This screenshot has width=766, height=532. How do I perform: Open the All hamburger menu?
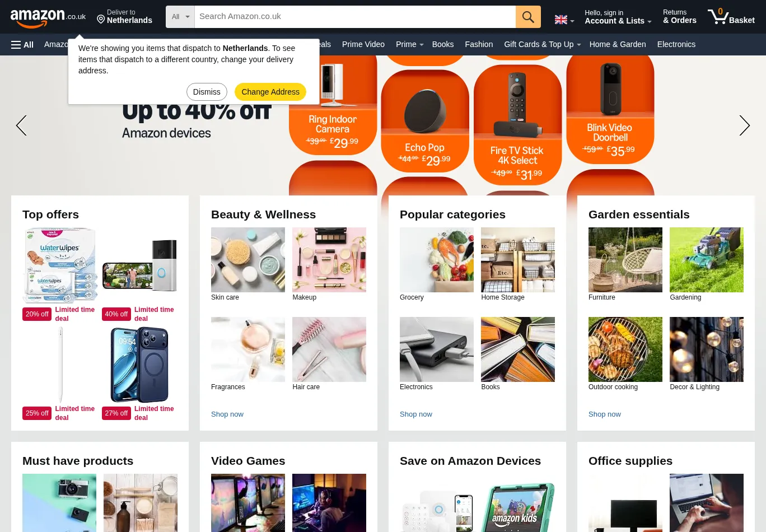coord(22,45)
